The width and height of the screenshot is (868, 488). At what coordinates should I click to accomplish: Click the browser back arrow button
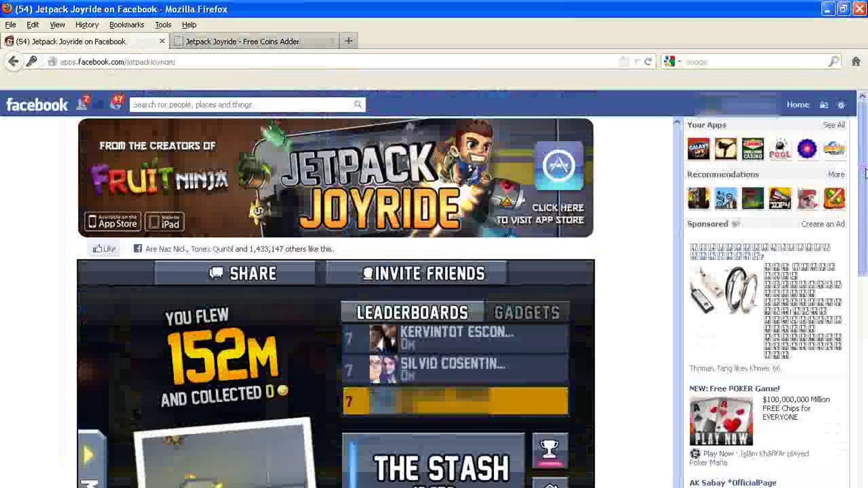tap(13, 61)
